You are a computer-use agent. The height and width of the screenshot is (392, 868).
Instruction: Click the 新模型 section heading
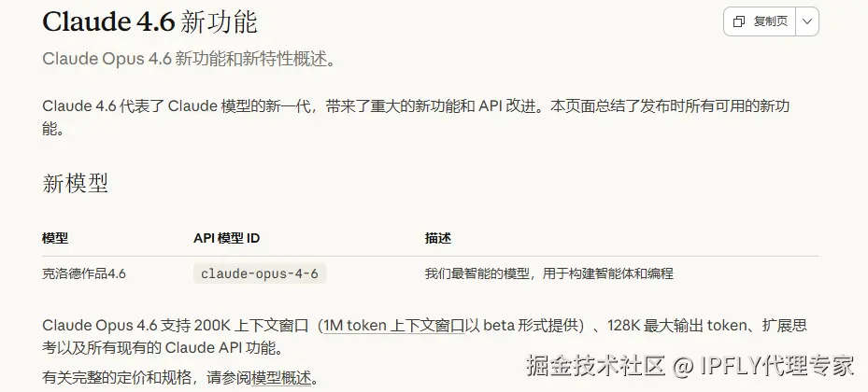pos(75,183)
